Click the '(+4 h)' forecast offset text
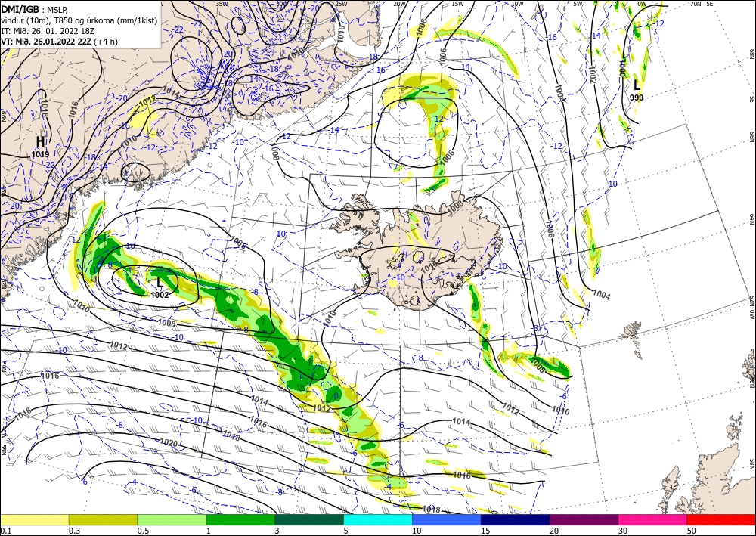 tap(106, 42)
